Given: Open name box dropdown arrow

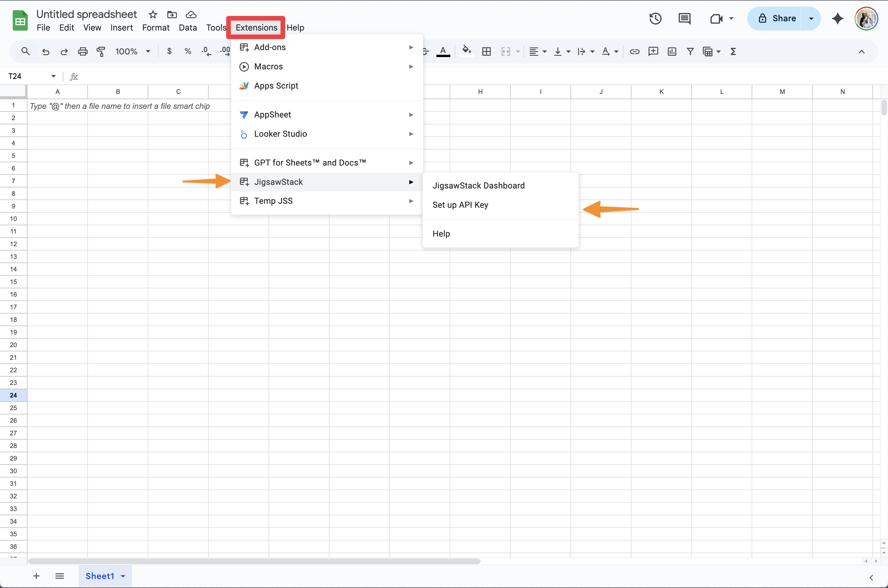Looking at the screenshot, I should pyautogui.click(x=54, y=76).
